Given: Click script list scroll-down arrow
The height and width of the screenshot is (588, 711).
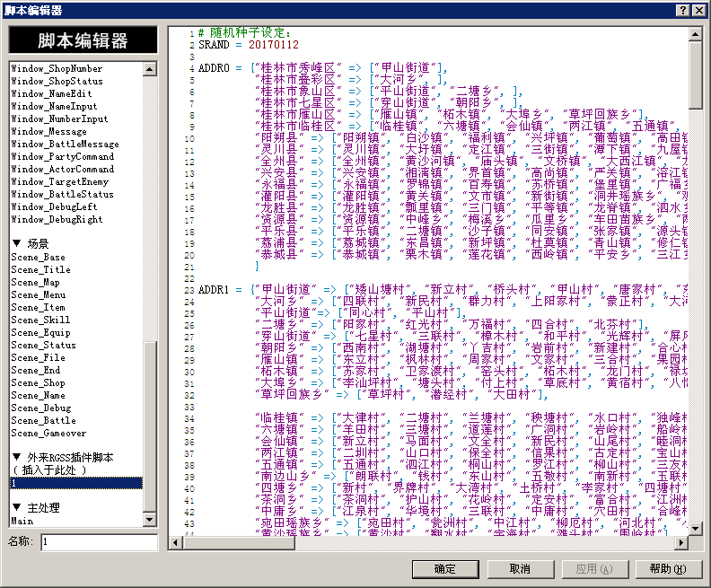Looking at the screenshot, I should pos(149,520).
